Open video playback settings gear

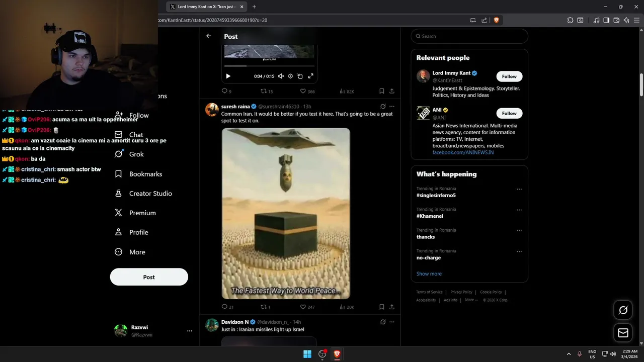[290, 76]
